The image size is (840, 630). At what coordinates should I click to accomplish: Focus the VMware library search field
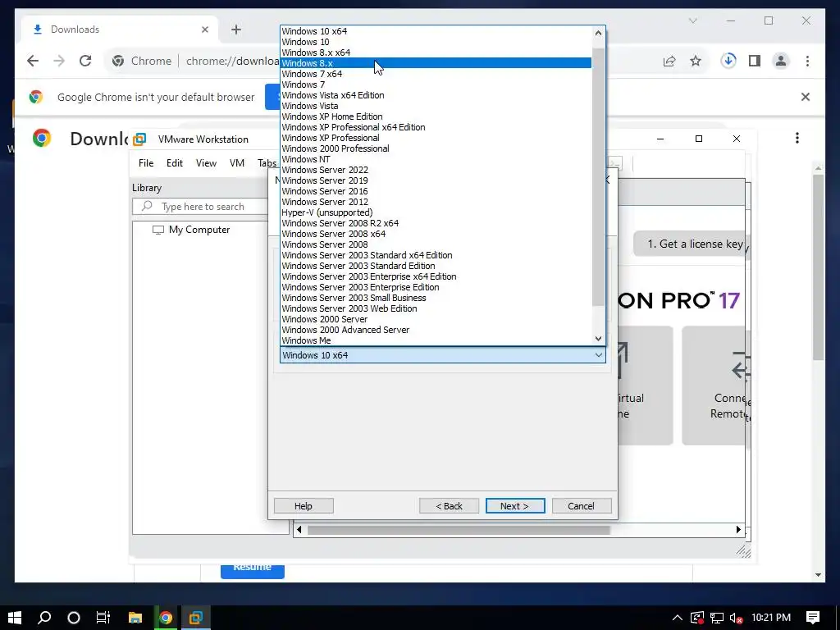point(201,206)
